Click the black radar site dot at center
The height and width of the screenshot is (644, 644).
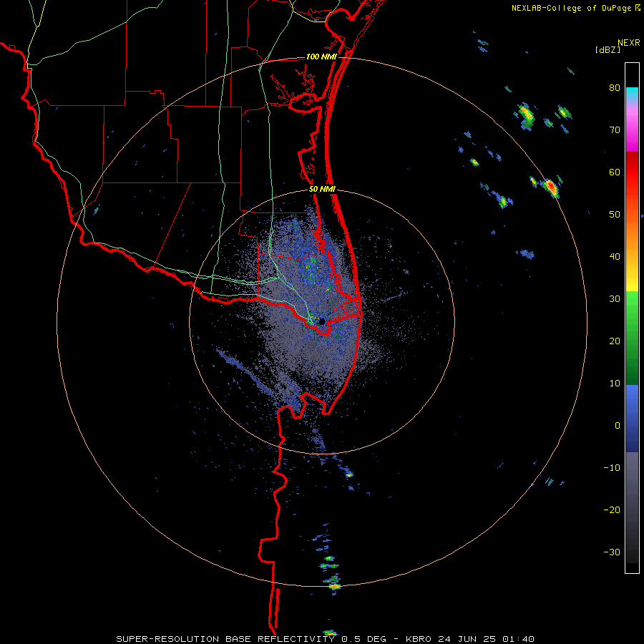point(322,321)
